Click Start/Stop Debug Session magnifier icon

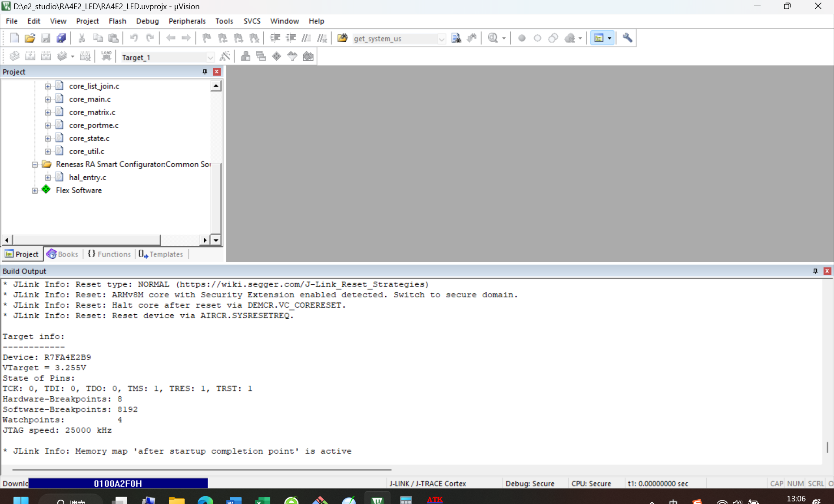[493, 38]
